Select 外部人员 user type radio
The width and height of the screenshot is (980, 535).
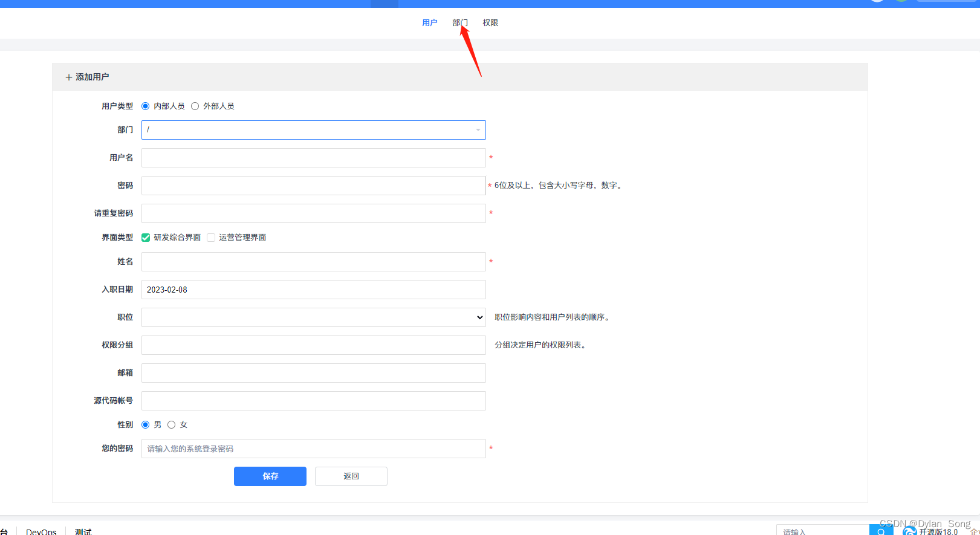click(195, 106)
